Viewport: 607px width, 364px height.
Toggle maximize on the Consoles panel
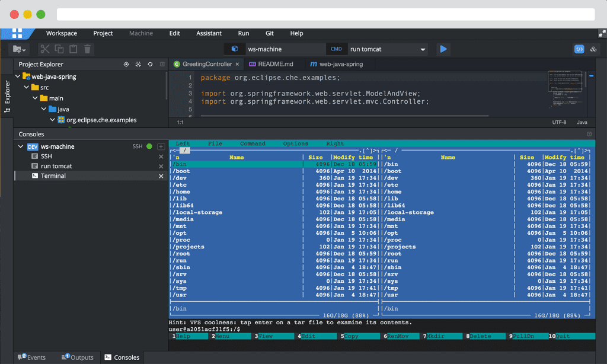589,133
